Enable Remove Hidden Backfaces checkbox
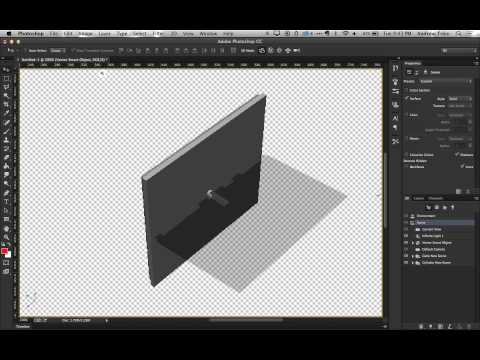 coord(406,166)
